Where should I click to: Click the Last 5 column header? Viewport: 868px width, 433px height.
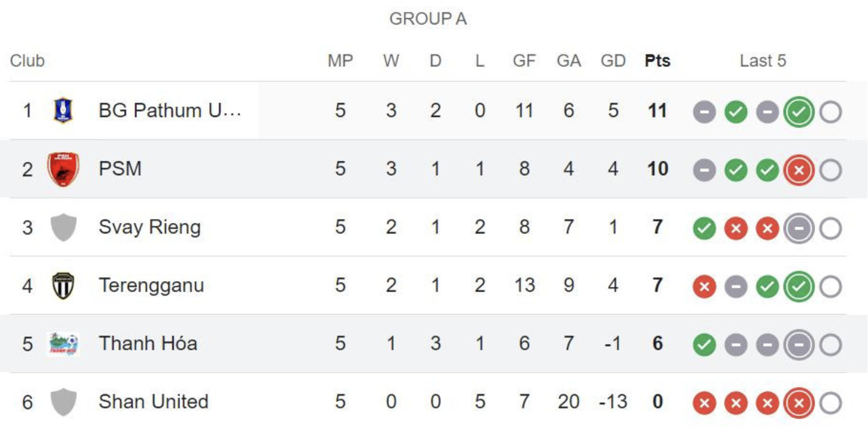coord(763,61)
